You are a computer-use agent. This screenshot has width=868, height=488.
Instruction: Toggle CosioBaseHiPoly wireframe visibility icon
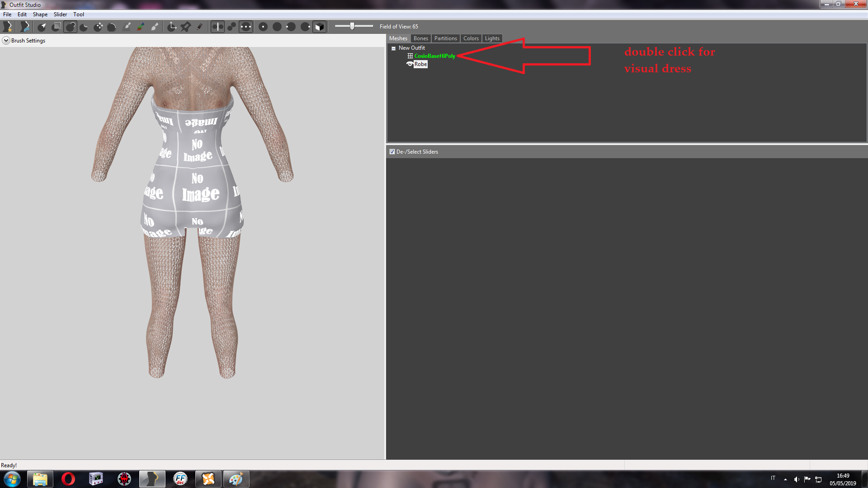(410, 56)
